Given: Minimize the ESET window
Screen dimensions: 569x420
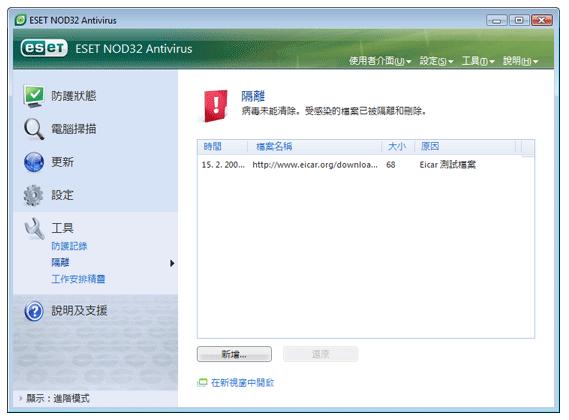Looking at the screenshot, I should pos(497,20).
